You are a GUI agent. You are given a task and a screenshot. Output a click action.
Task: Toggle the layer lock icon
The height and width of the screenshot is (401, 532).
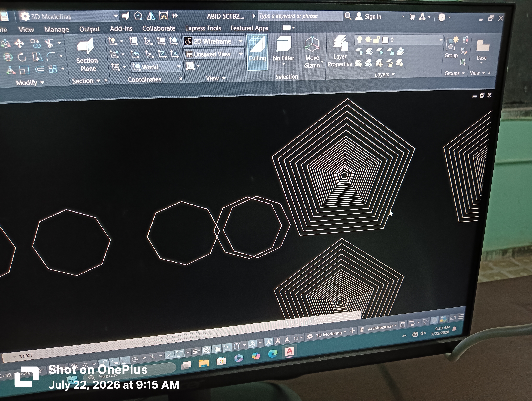(376, 39)
